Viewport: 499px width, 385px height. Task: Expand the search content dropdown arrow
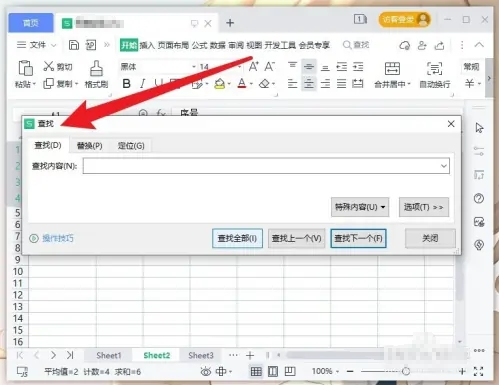(444, 166)
